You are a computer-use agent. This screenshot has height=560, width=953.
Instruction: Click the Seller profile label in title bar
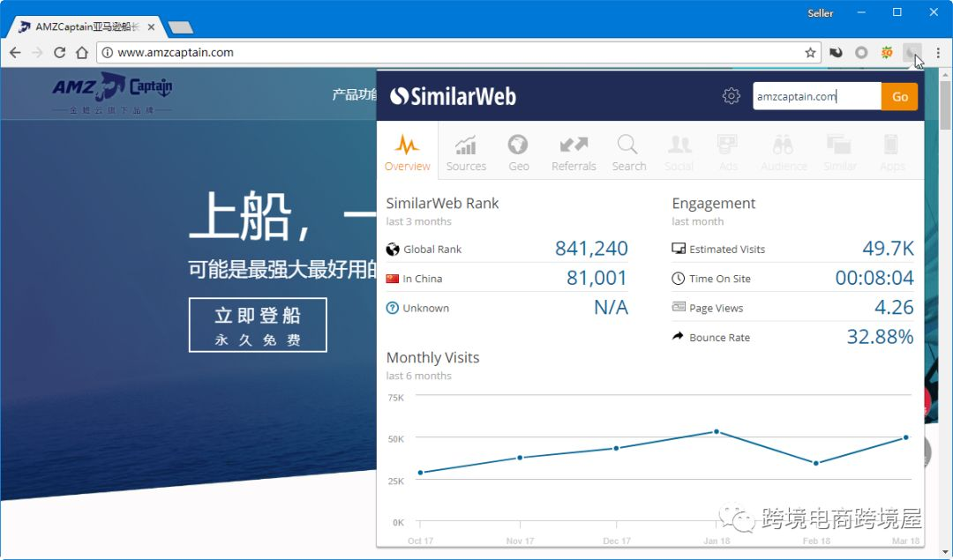tap(821, 12)
